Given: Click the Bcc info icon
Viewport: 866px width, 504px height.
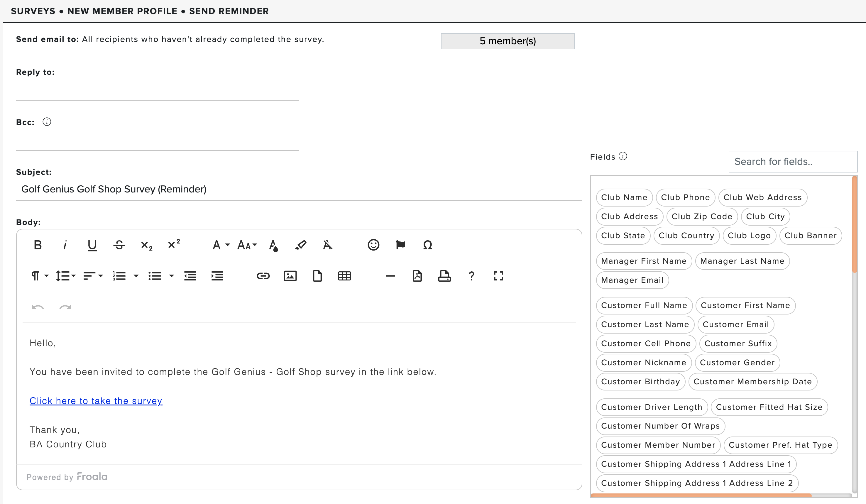Looking at the screenshot, I should [47, 122].
